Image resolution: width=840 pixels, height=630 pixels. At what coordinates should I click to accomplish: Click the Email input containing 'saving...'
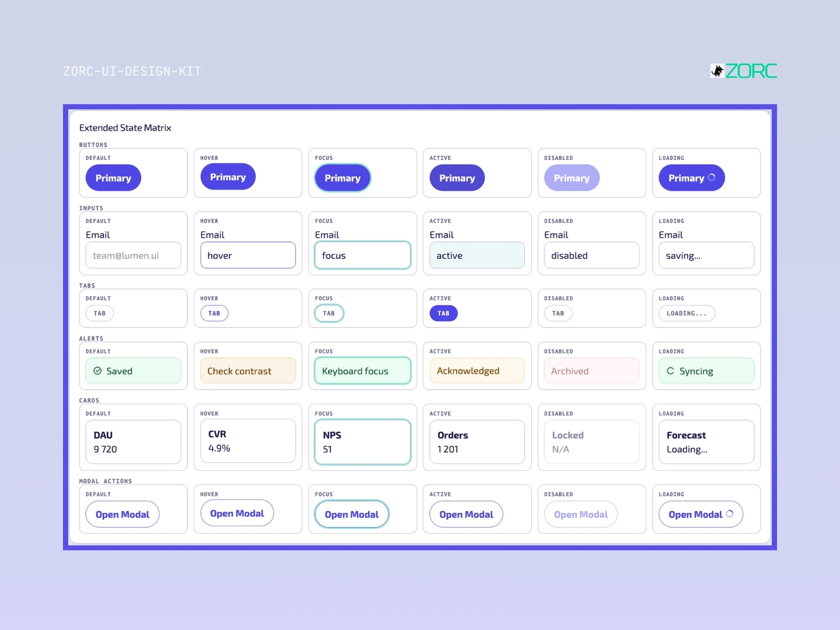(707, 255)
